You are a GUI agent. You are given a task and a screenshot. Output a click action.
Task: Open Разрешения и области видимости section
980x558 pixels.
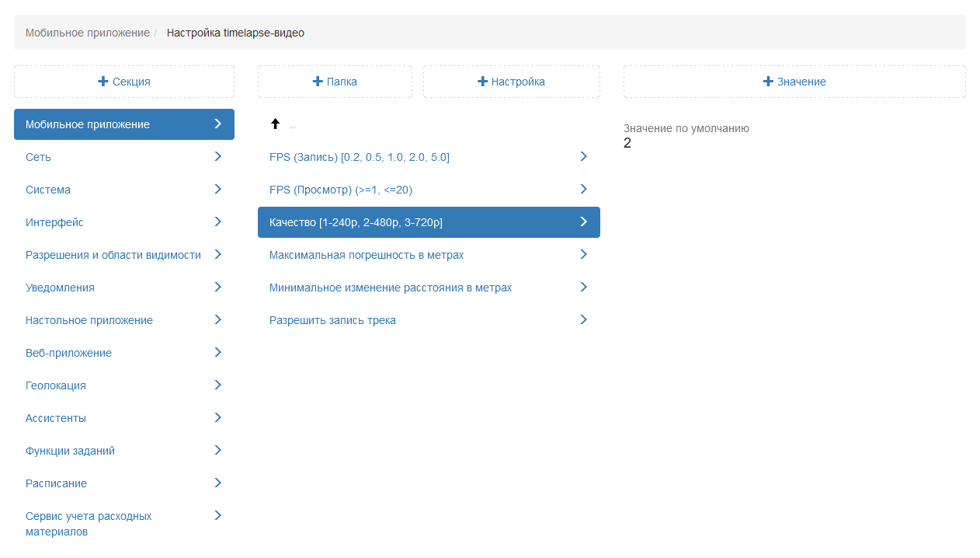coord(113,255)
